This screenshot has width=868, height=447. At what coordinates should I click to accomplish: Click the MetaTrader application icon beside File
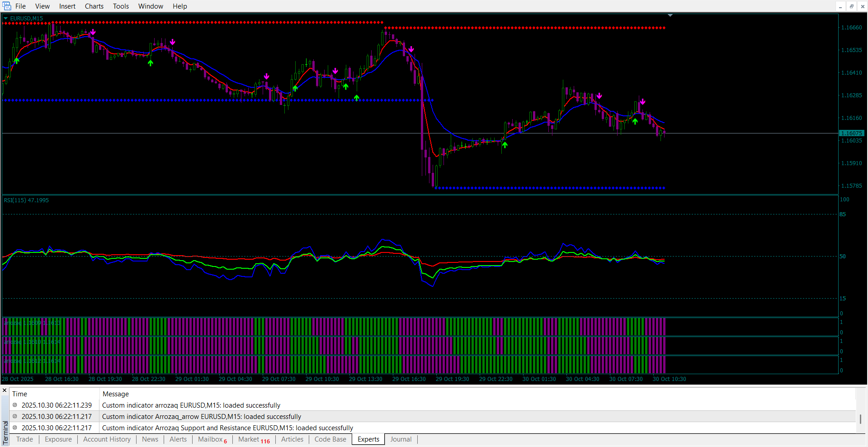coord(7,6)
